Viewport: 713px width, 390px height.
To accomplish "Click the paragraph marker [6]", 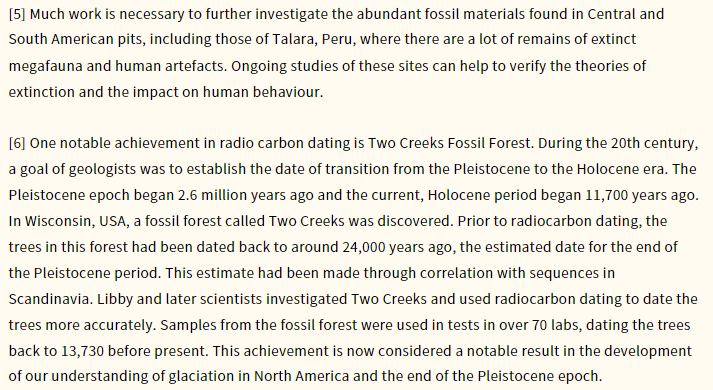I will [17, 144].
